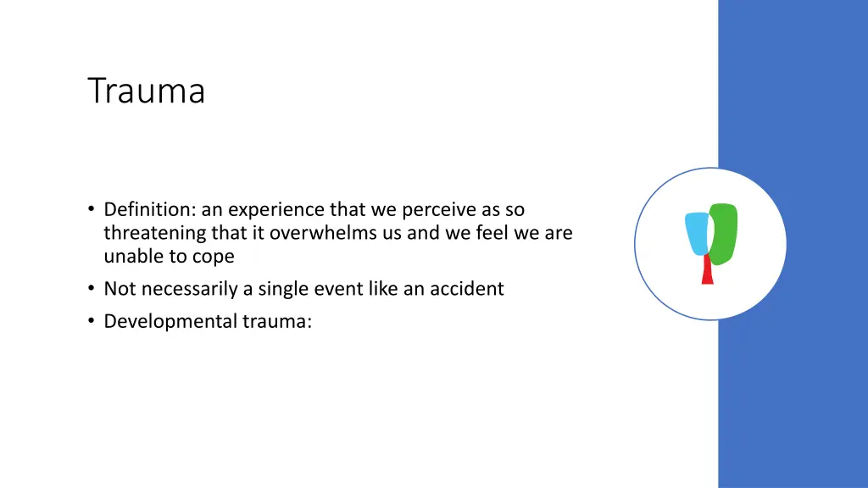Screen dimensions: 868x488
Task: Click the bullet dot before "Not necessarily"
Action: pyautogui.click(x=92, y=288)
